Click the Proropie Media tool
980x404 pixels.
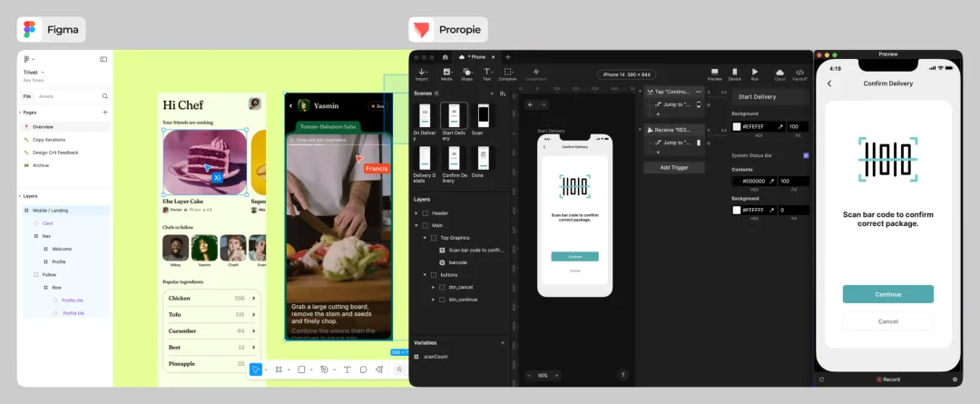coord(446,74)
